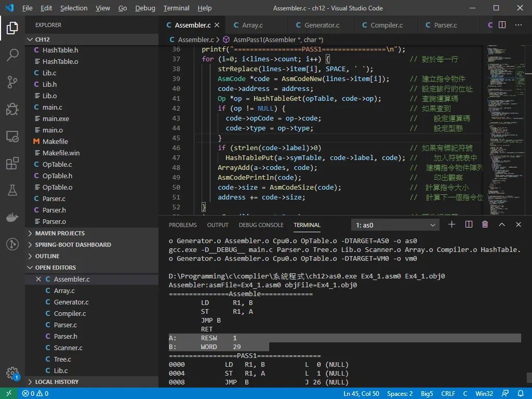This screenshot has height=399, width=532.
Task: Switch to the PROBLEMS panel tab
Action: pyautogui.click(x=182, y=225)
